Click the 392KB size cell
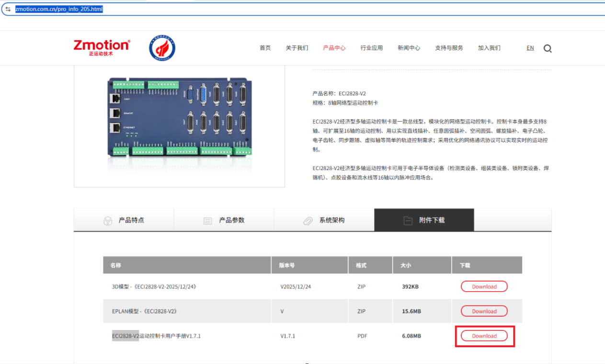Image resolution: width=605 pixels, height=364 pixels. click(411, 286)
